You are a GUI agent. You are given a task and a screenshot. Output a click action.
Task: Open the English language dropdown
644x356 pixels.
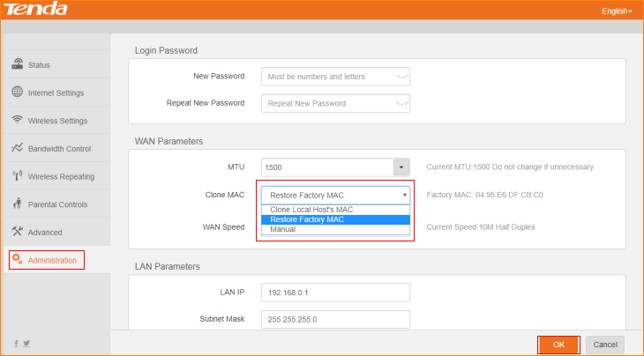(617, 11)
